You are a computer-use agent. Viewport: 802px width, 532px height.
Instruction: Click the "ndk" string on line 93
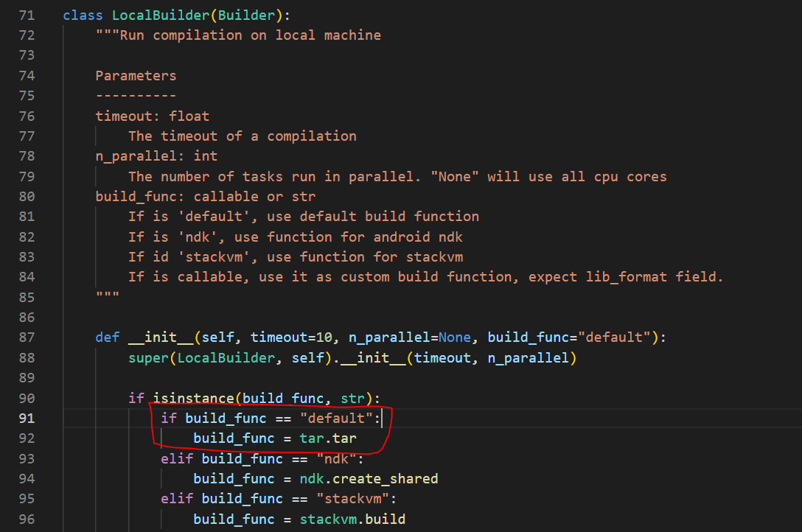[337, 458]
